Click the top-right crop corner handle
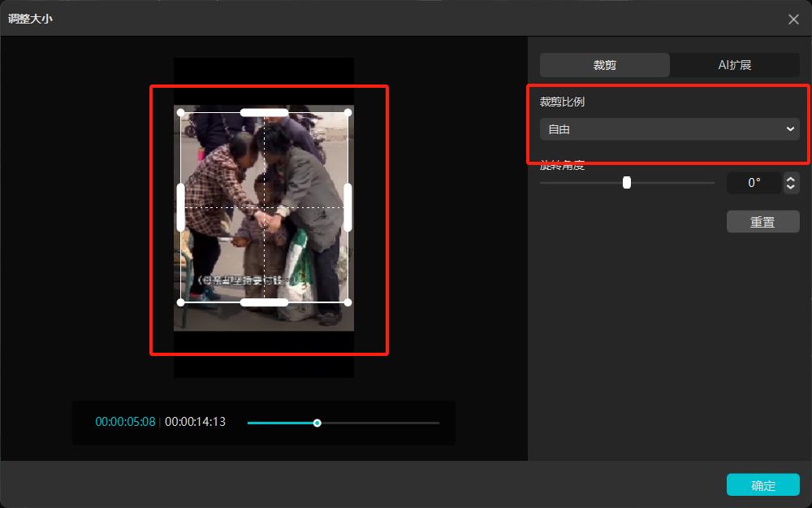 point(348,112)
